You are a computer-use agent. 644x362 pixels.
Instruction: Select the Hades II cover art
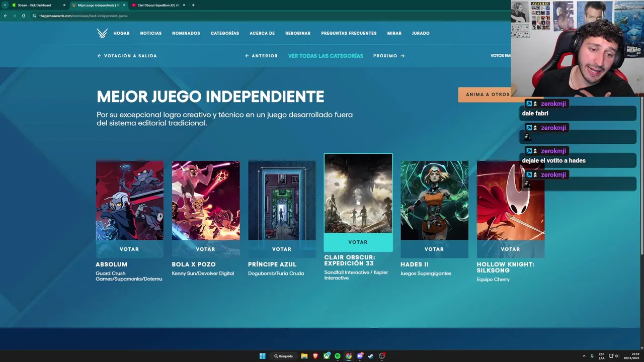pyautogui.click(x=434, y=200)
